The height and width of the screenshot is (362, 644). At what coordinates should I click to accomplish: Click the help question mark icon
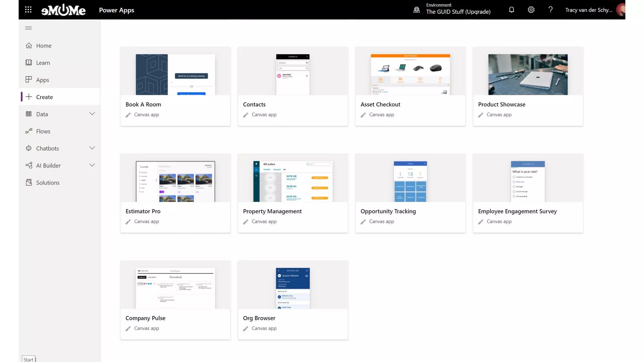(551, 10)
